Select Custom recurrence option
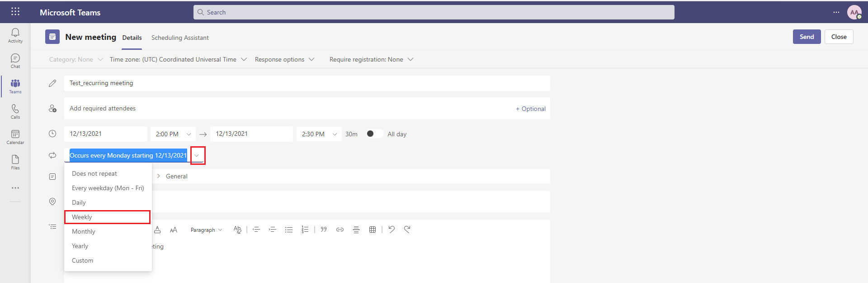This screenshot has width=868, height=283. coord(108,260)
